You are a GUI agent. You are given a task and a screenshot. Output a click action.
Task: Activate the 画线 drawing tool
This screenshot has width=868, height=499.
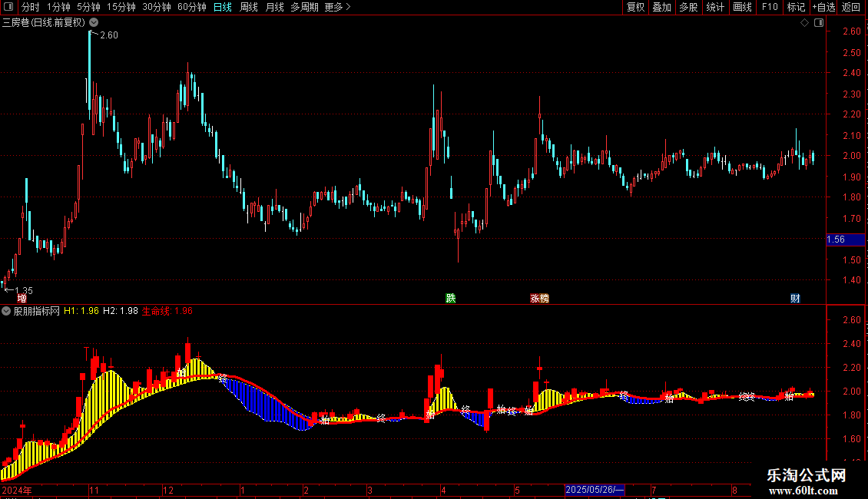pos(742,7)
